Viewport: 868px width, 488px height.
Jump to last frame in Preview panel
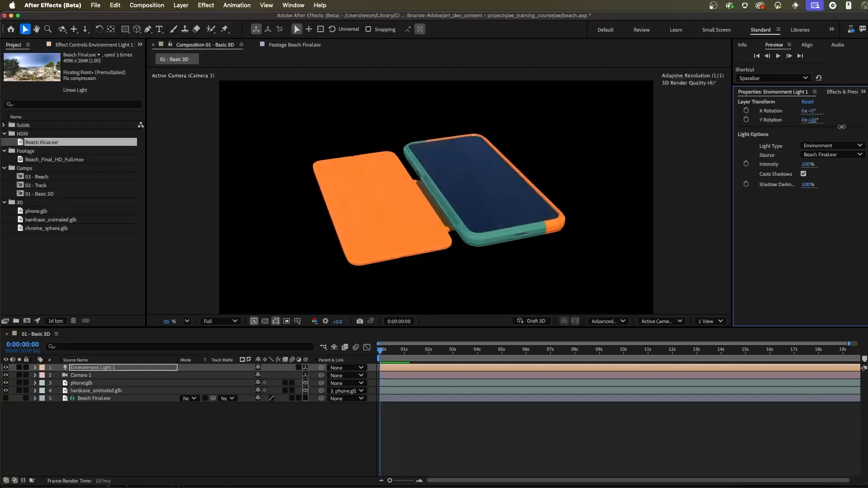[800, 56]
